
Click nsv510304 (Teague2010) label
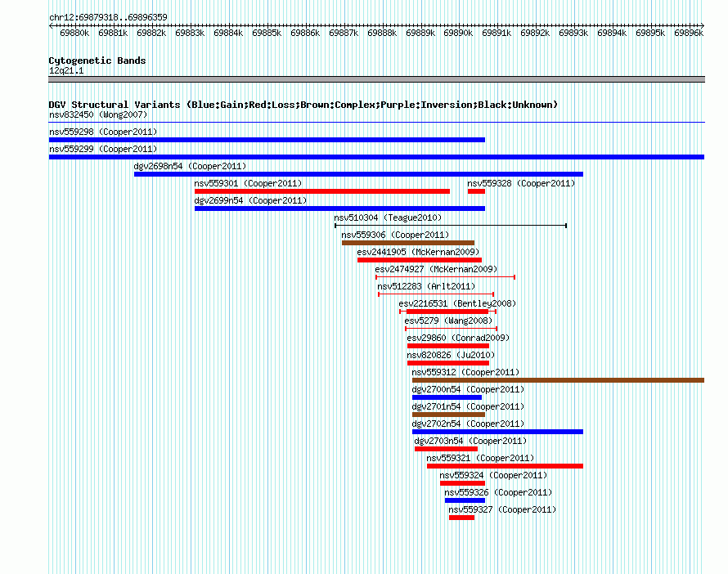pos(388,217)
